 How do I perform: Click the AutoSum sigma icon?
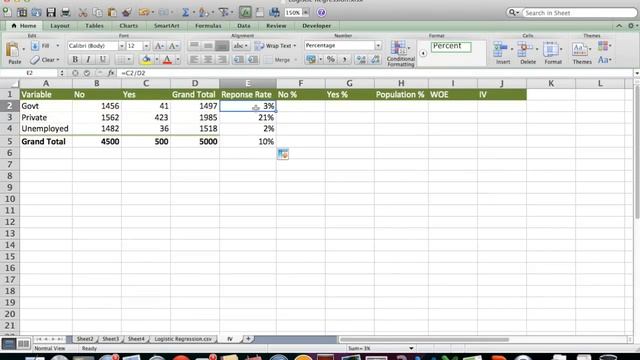tap(185, 12)
